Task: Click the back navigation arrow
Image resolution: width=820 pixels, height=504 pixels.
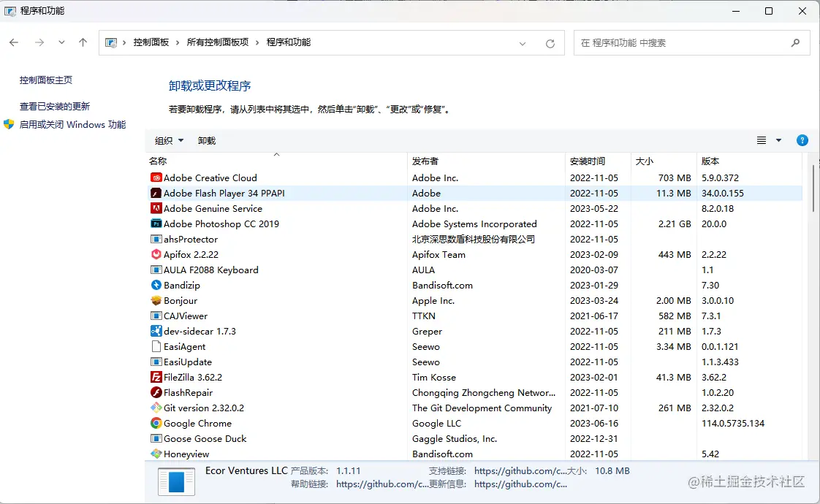Action: 14,42
